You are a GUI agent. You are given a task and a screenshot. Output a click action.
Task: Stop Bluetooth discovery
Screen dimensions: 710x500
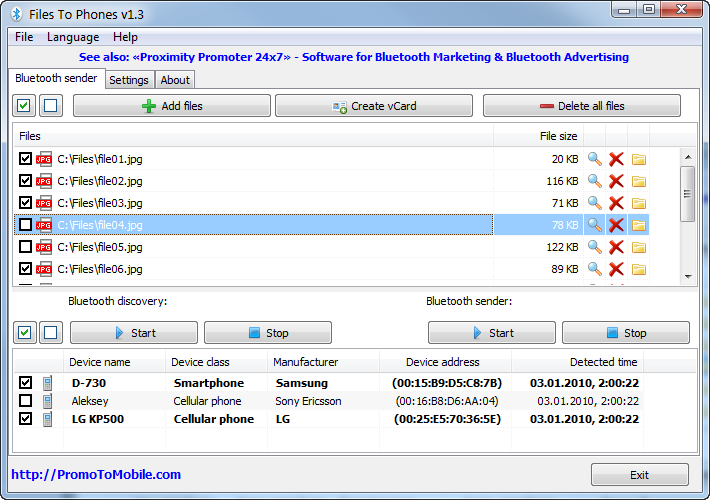(268, 333)
